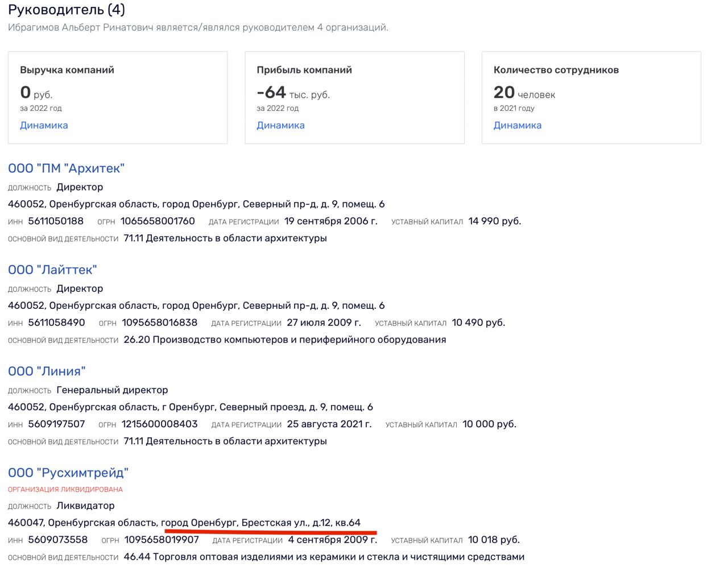Open Динамика link under Количество сотрудников

[x=517, y=125]
